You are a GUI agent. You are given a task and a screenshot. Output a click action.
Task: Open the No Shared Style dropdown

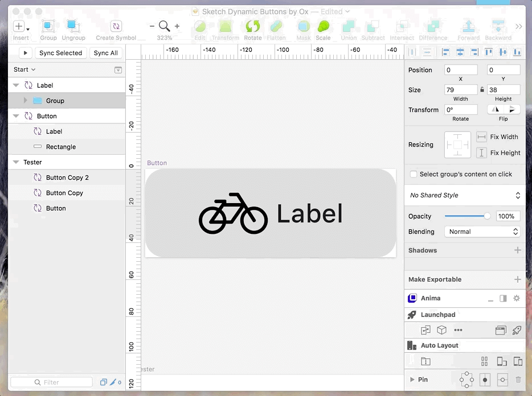point(465,195)
